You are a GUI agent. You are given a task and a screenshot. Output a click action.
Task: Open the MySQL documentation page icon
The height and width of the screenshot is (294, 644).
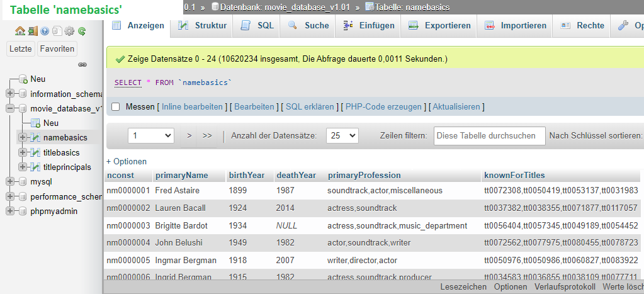pos(57,31)
